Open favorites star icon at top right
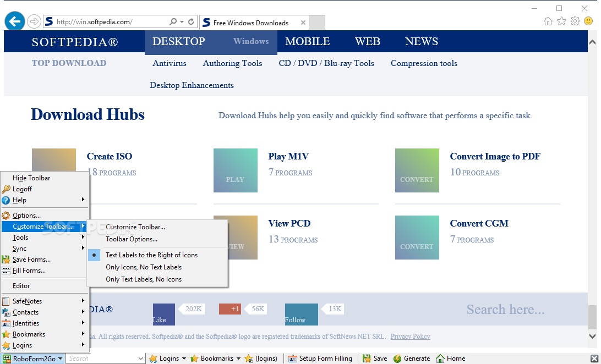601x364 pixels. coord(561,21)
